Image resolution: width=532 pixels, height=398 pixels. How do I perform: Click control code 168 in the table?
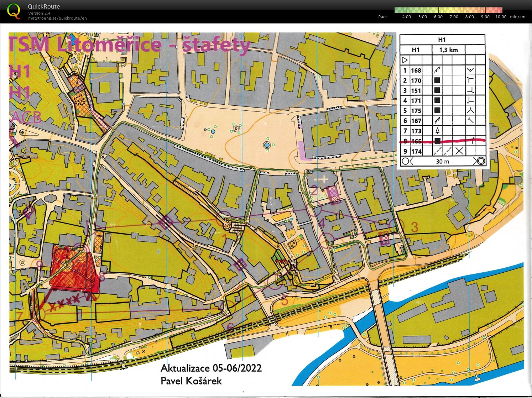[x=416, y=70]
